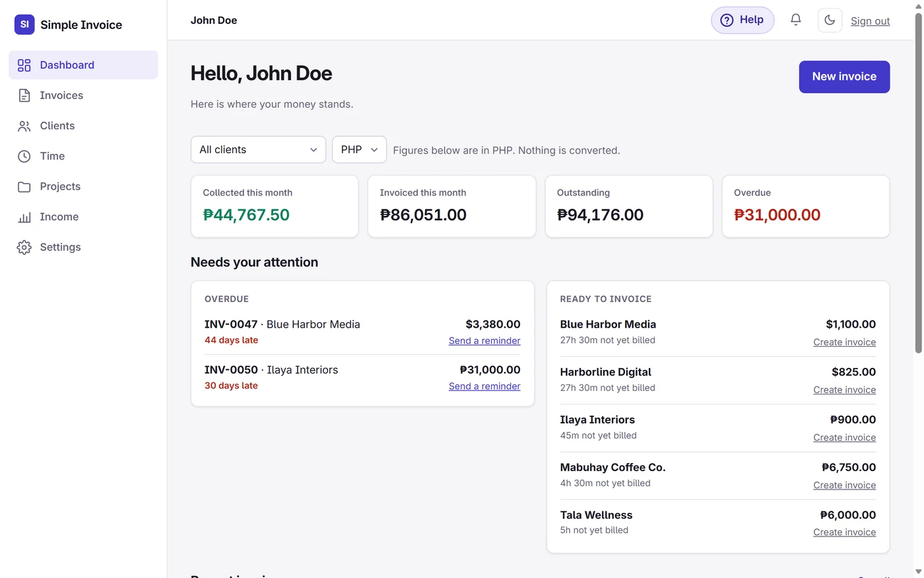
Task: Toggle dark mode with the moon button
Action: pos(830,20)
